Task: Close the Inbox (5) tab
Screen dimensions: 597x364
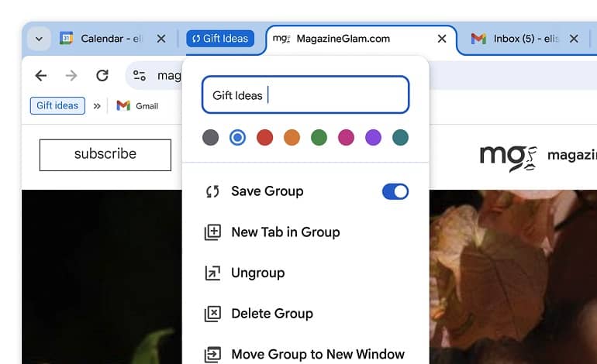Action: tap(574, 39)
